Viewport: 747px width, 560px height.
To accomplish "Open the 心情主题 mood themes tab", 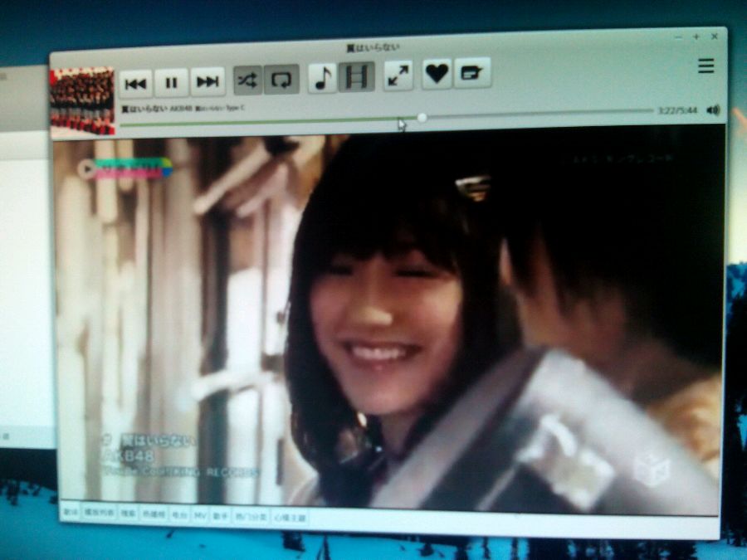I will (290, 518).
